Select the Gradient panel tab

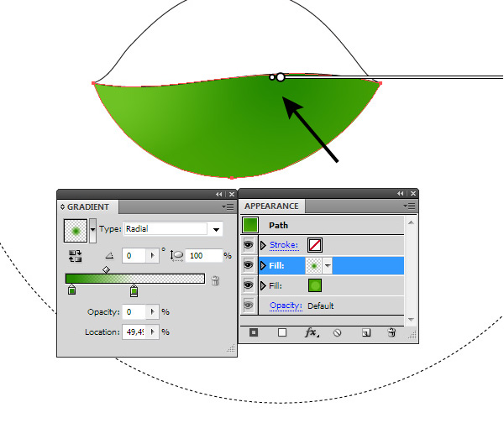87,206
